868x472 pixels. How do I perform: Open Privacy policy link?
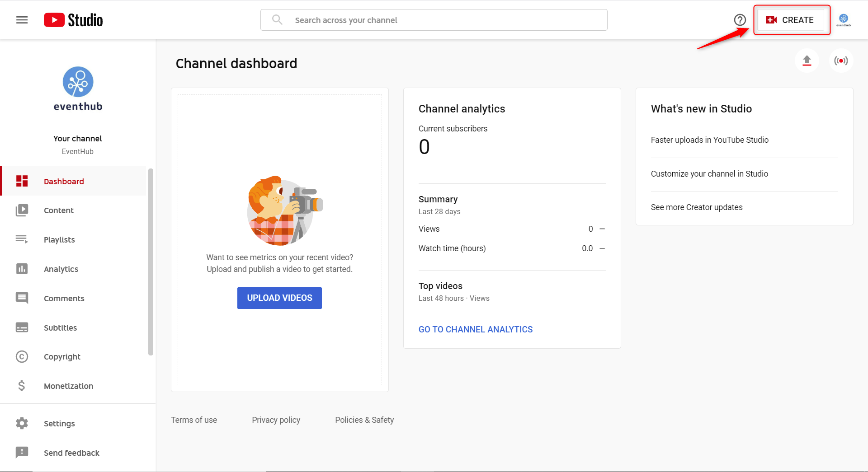point(276,420)
